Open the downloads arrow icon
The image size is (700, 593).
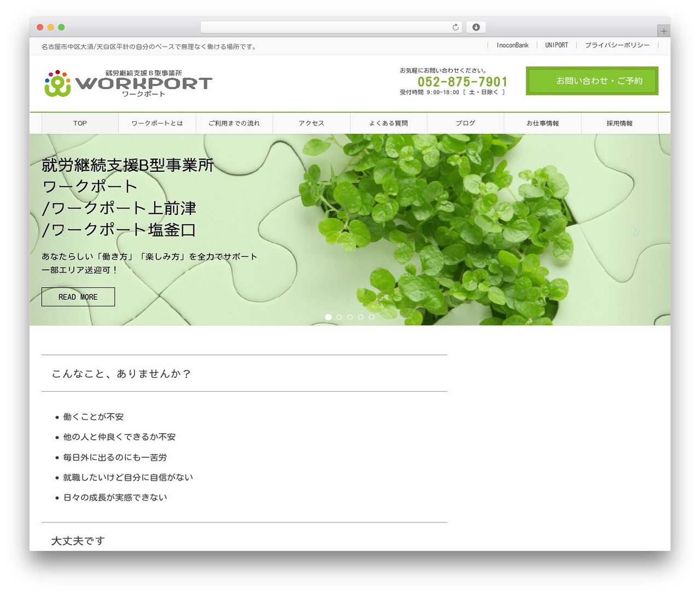[476, 27]
